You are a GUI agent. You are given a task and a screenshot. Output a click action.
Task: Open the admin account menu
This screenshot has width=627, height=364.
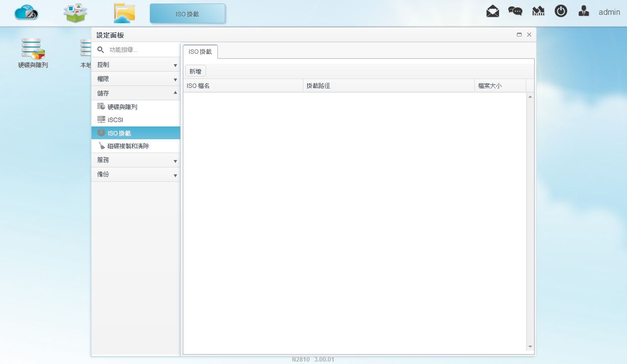click(x=609, y=12)
